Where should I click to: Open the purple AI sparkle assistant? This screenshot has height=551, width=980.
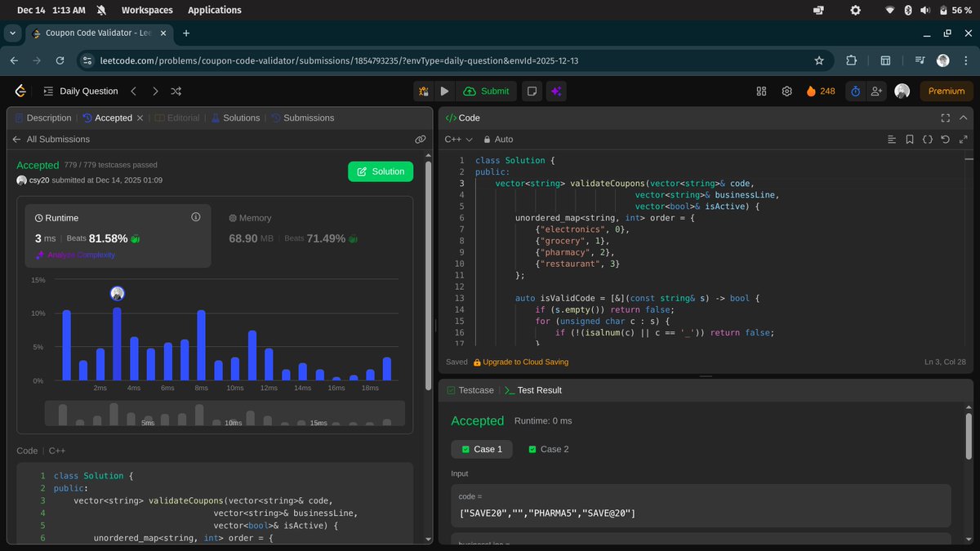pyautogui.click(x=555, y=91)
